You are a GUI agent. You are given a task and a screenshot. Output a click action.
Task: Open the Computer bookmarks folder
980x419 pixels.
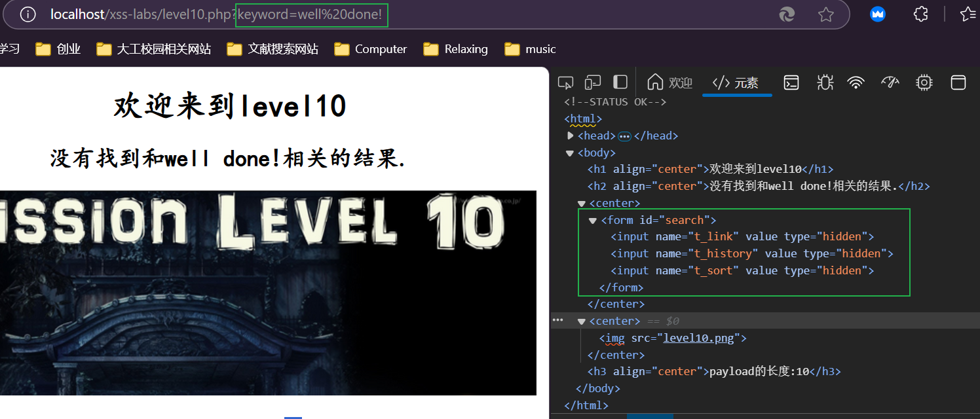coord(370,49)
